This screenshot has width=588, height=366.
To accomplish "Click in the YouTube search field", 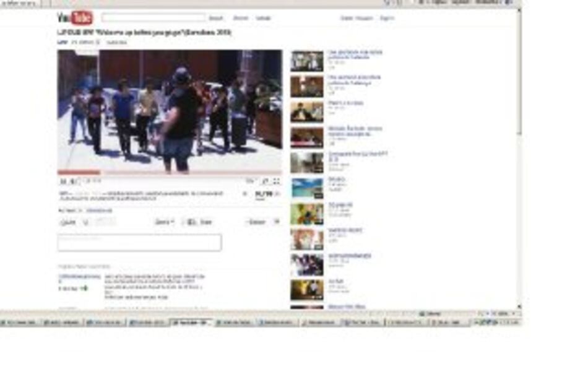I will point(153,18).
